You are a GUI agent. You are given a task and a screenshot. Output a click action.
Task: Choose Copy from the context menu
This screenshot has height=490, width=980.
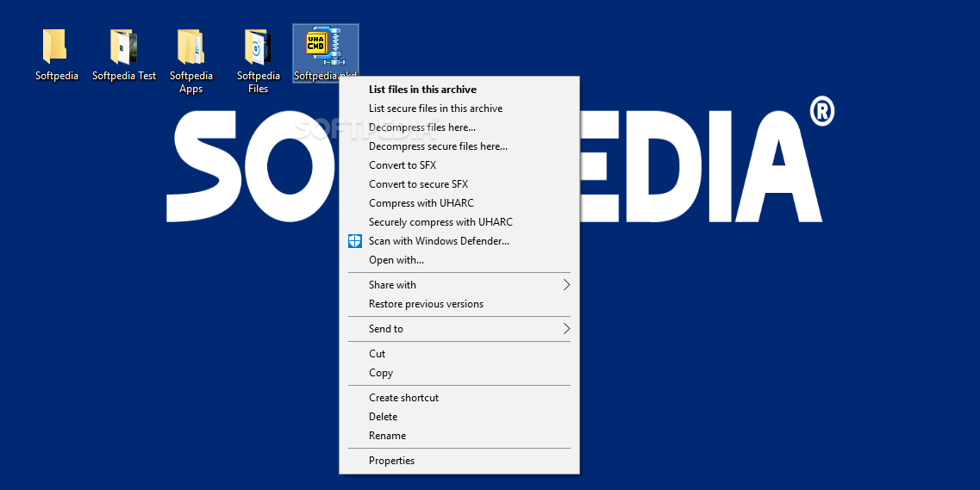[x=459, y=373]
